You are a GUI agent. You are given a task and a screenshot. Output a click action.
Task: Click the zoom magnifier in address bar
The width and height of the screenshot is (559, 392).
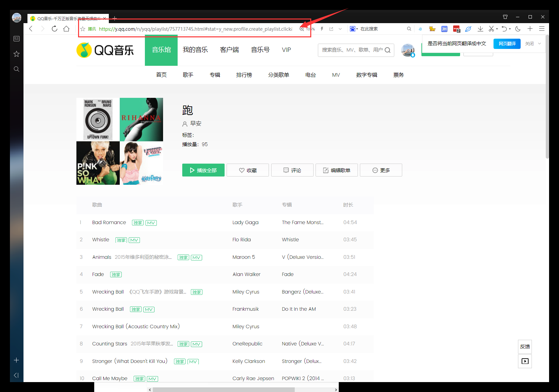click(x=302, y=29)
